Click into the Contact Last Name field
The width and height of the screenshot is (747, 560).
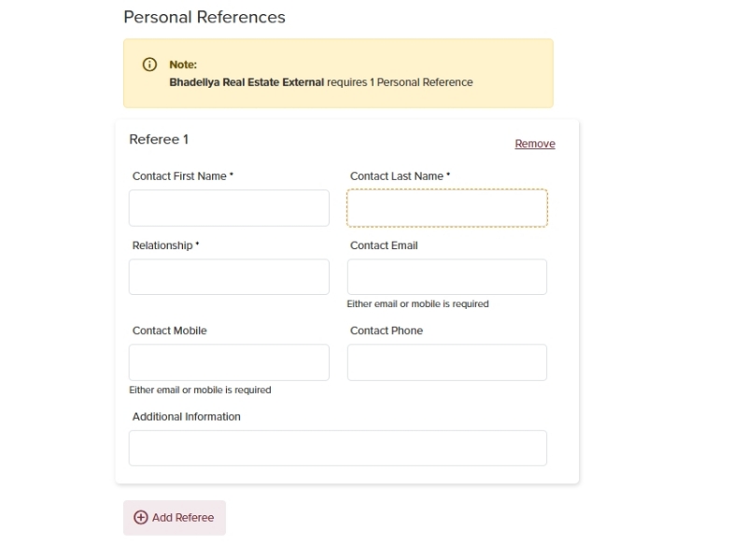click(x=447, y=208)
